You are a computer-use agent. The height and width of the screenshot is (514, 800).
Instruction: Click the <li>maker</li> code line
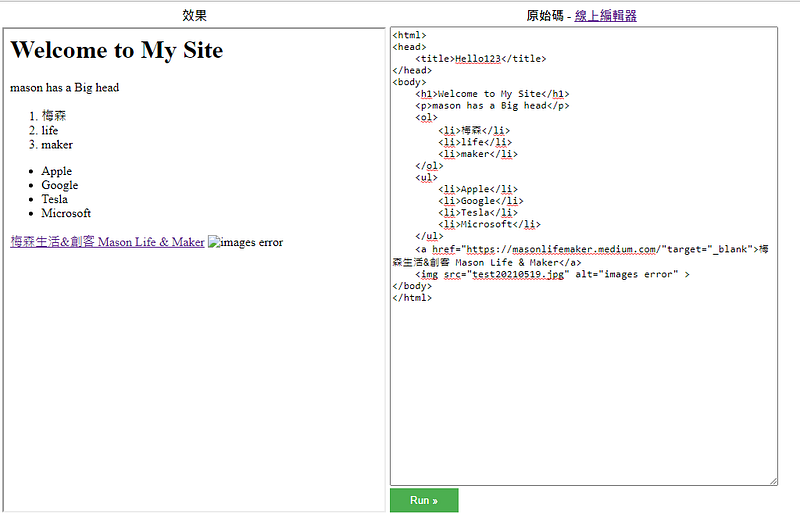coord(478,154)
